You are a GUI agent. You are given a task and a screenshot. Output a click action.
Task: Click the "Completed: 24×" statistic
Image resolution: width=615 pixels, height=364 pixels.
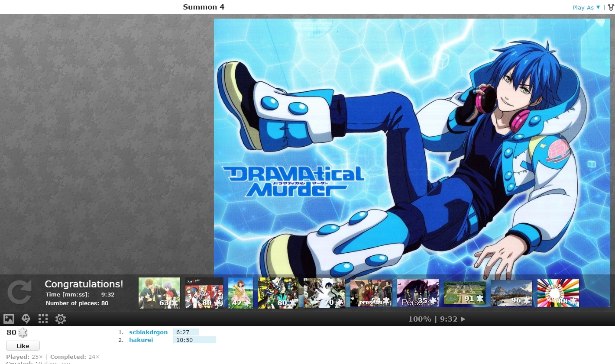point(75,357)
